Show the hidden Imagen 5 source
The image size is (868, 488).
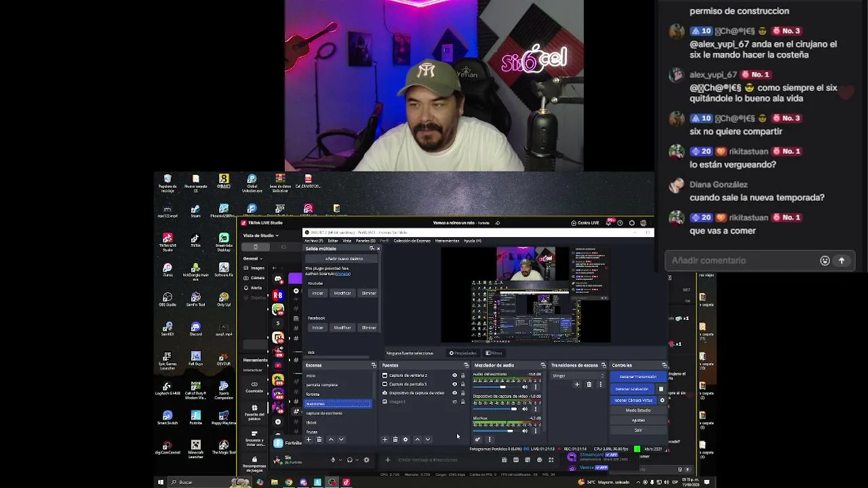click(454, 402)
